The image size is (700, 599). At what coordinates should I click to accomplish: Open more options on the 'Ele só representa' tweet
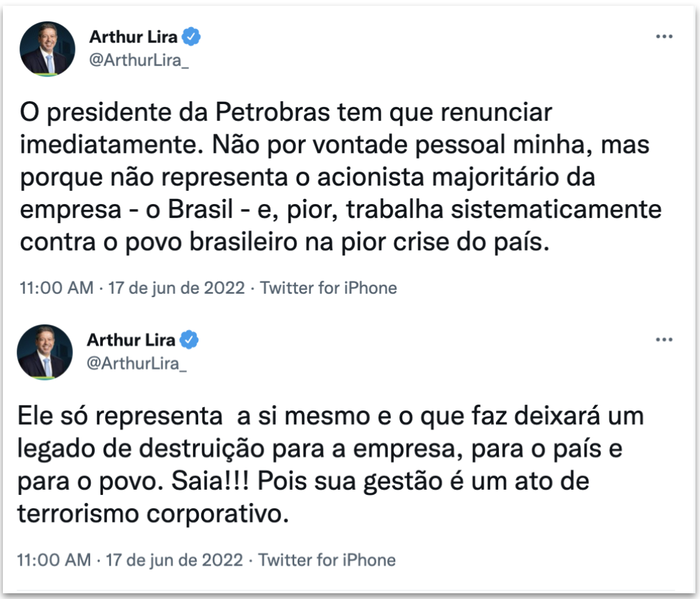coord(664,340)
